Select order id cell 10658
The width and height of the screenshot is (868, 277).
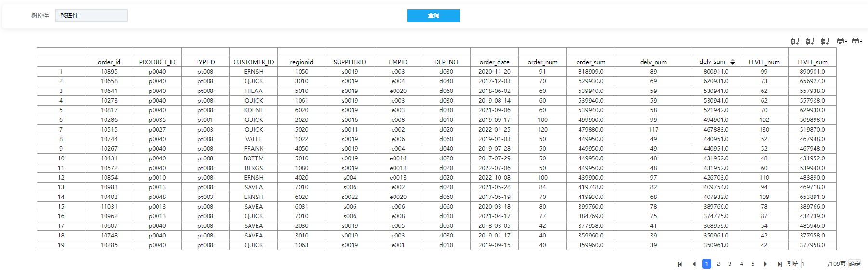109,81
